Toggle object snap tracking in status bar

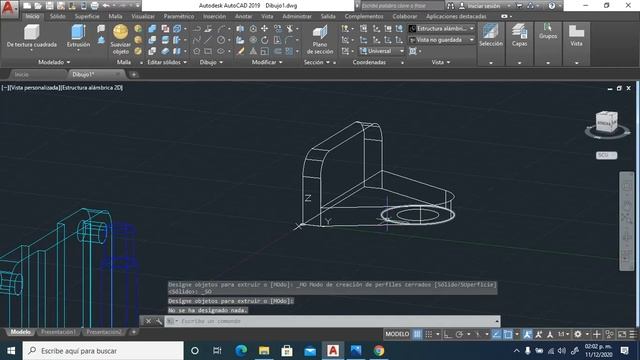click(496, 334)
